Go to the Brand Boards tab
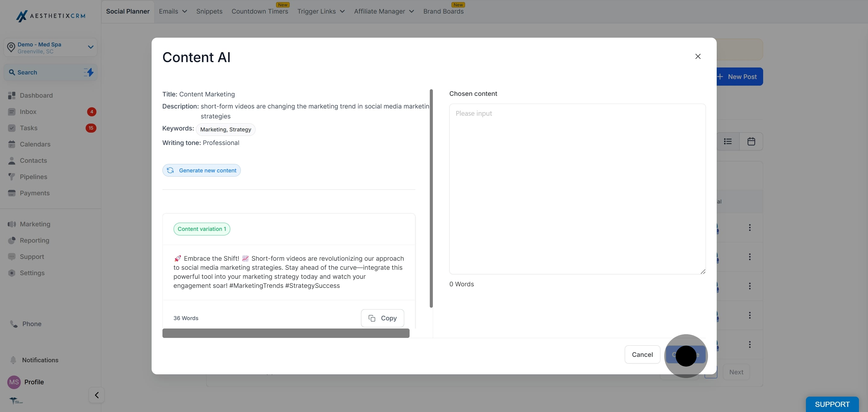This screenshot has width=868, height=412. pos(443,11)
